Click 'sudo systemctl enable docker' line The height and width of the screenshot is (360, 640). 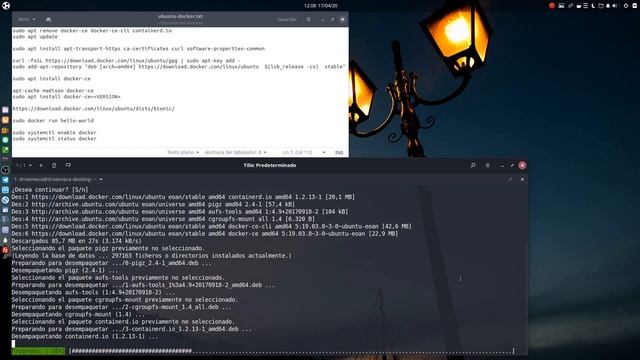click(54, 133)
